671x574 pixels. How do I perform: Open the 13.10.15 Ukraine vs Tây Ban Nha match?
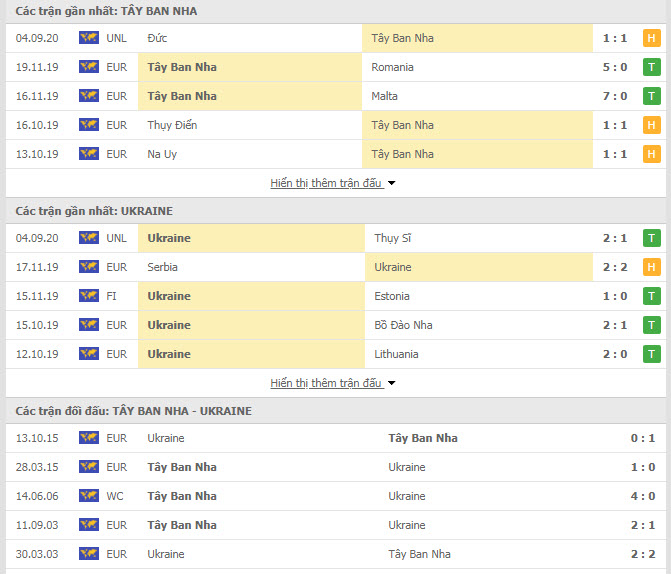click(336, 438)
